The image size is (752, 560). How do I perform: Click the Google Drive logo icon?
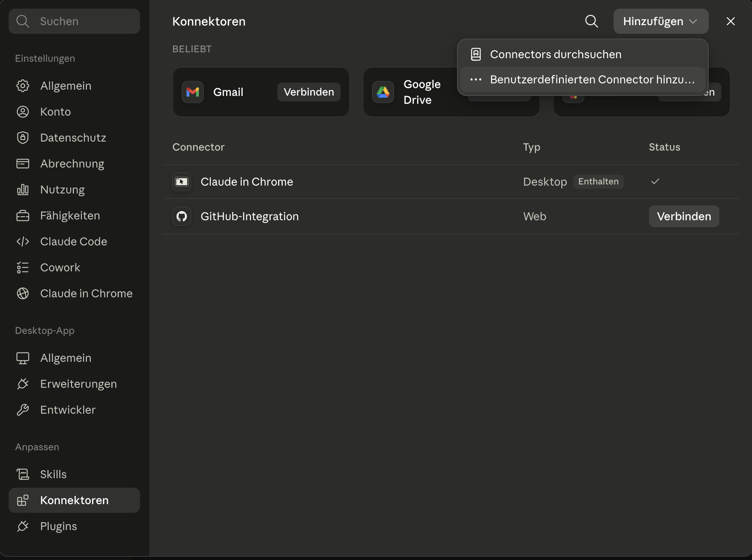click(383, 92)
